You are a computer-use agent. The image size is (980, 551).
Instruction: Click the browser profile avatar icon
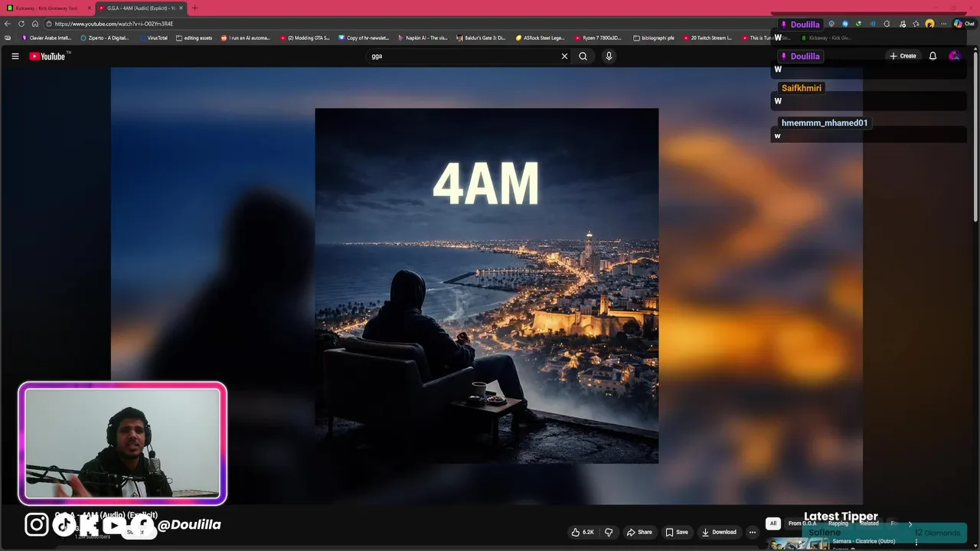929,24
